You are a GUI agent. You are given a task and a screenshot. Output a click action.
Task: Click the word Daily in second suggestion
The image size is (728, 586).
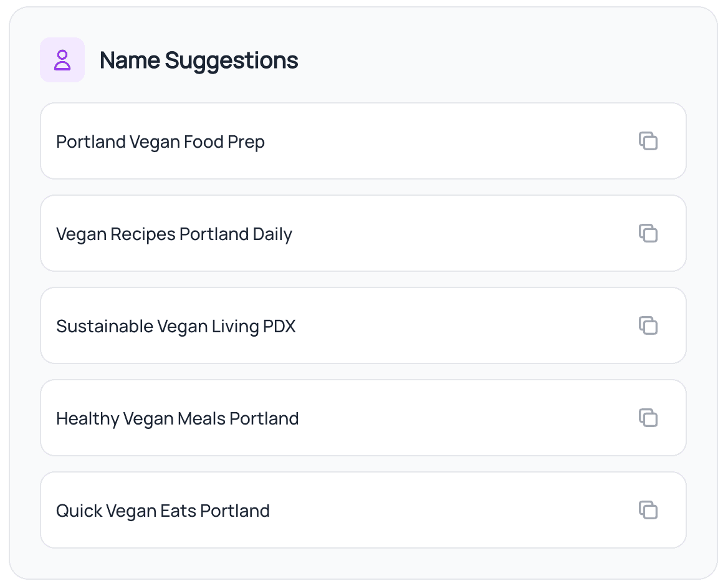pyautogui.click(x=272, y=235)
